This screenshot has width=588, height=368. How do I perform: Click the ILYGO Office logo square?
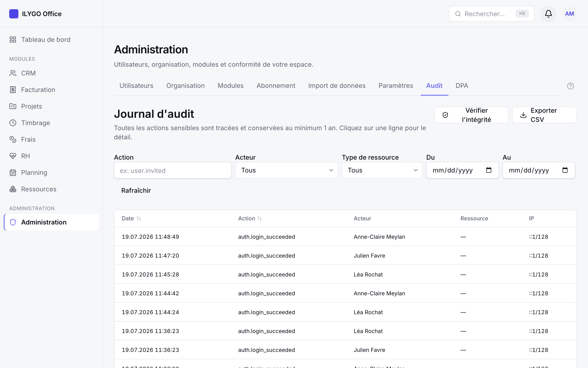coord(14,14)
